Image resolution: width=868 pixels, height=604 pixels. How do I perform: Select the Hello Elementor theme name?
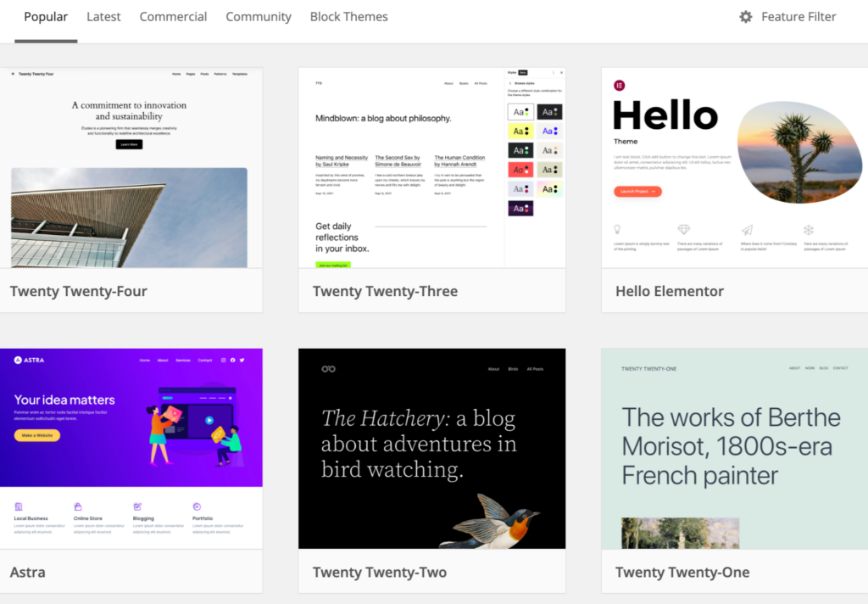(670, 291)
